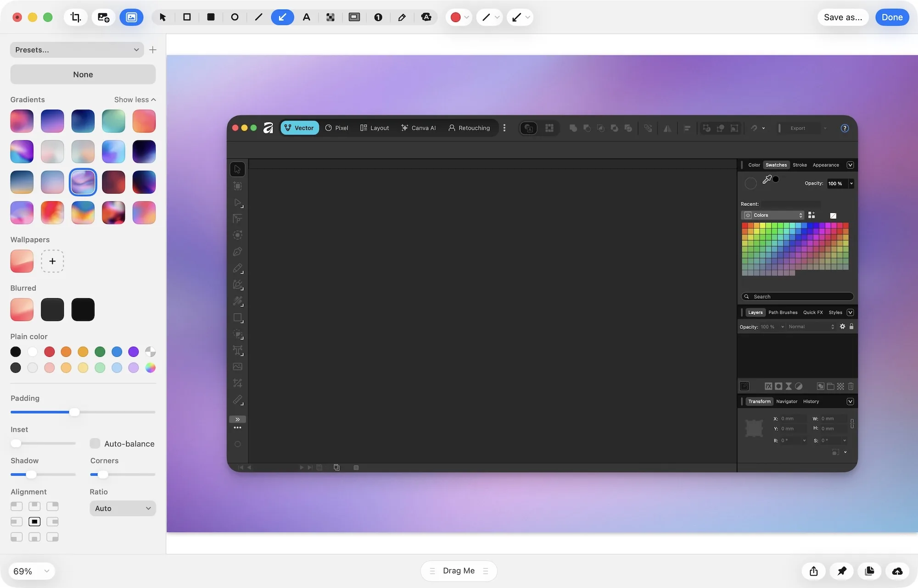The height and width of the screenshot is (588, 918).
Task: Copy the image with copy icon
Action: pos(869,571)
